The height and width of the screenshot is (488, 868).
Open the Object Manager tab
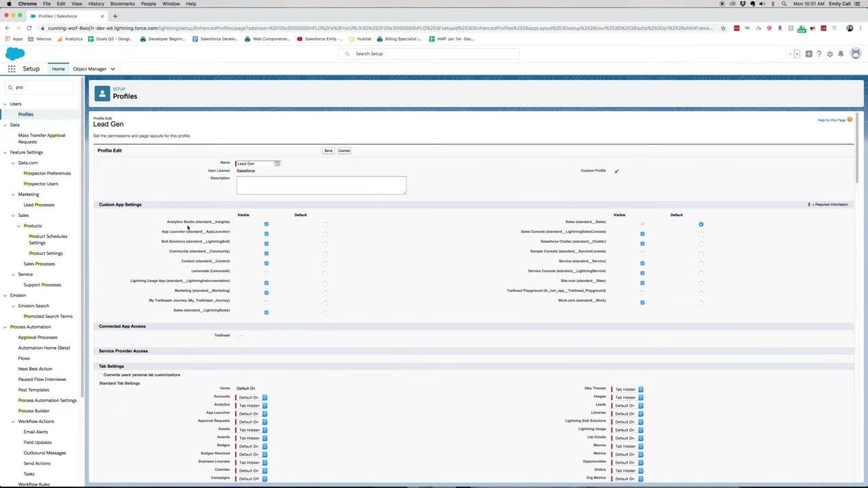[90, 69]
